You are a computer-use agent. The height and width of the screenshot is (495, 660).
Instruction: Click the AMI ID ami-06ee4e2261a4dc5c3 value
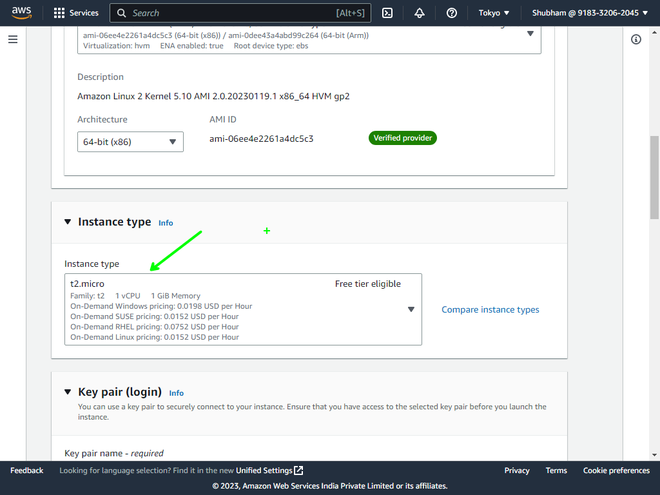click(x=261, y=139)
